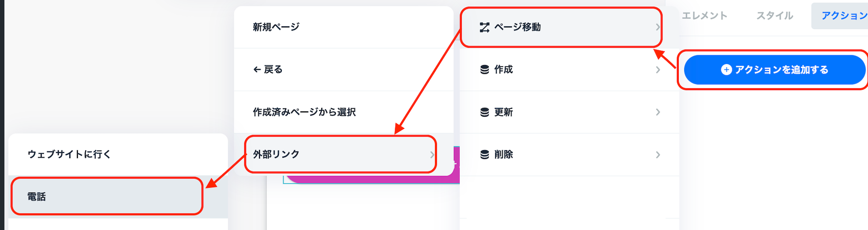The width and height of the screenshot is (868, 230).
Task: Choose the ← 戻る menu option
Action: (268, 70)
